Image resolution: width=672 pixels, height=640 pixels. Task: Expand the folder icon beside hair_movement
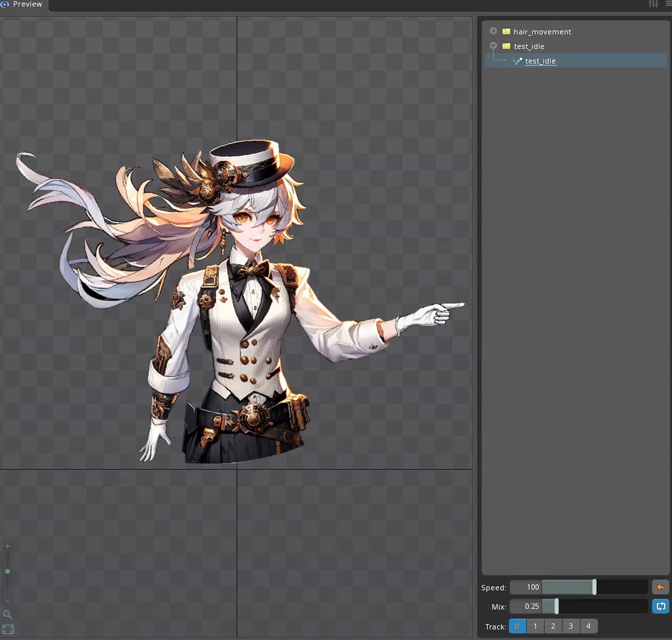(506, 31)
